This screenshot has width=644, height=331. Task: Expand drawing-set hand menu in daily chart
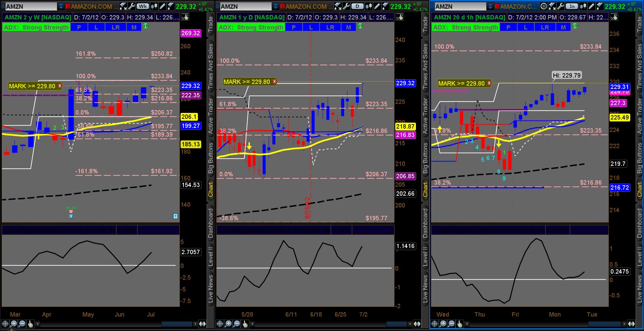pyautogui.click(x=399, y=17)
